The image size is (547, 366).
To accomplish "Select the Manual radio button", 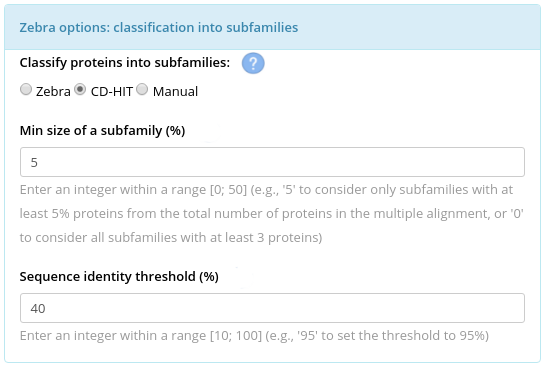I will 142,89.
